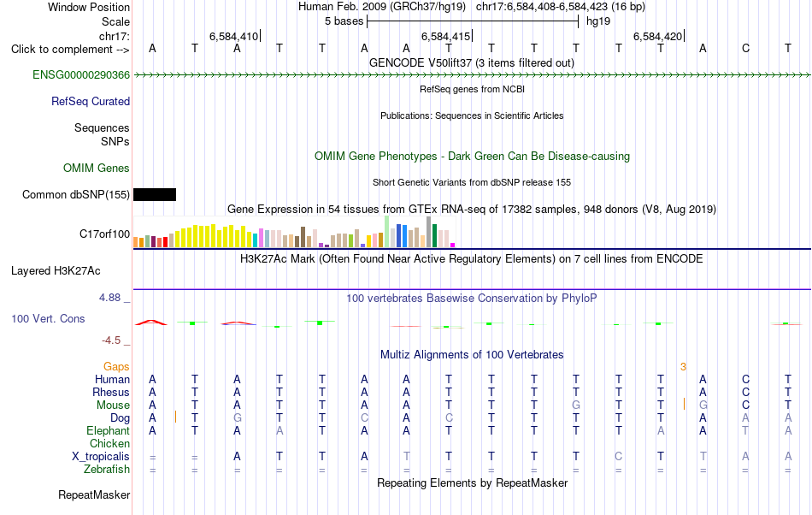
Task: Click the 6,584,420 position label
Action: tap(657, 37)
